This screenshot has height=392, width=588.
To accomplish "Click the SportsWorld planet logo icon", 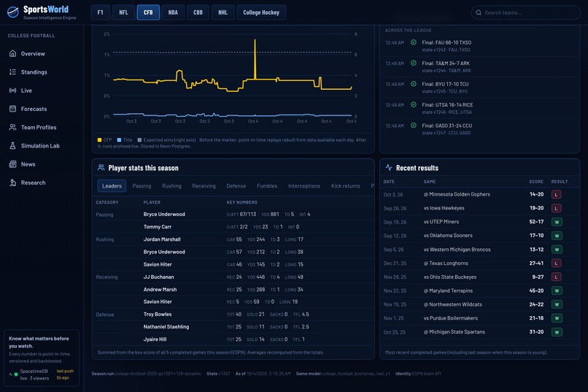I will tap(12, 12).
